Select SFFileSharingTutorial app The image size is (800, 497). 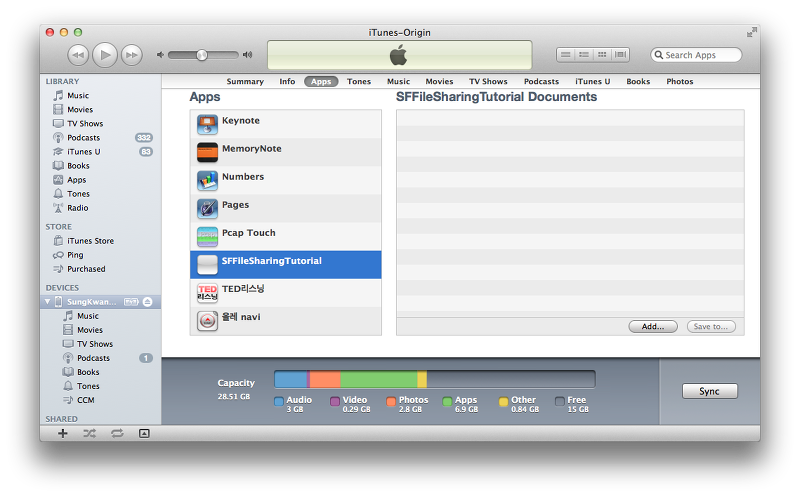click(286, 264)
